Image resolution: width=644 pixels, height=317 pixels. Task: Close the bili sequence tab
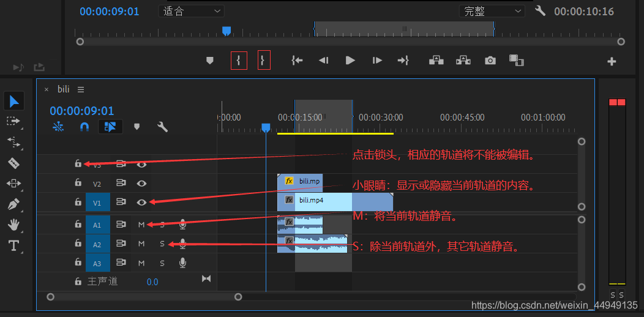47,89
